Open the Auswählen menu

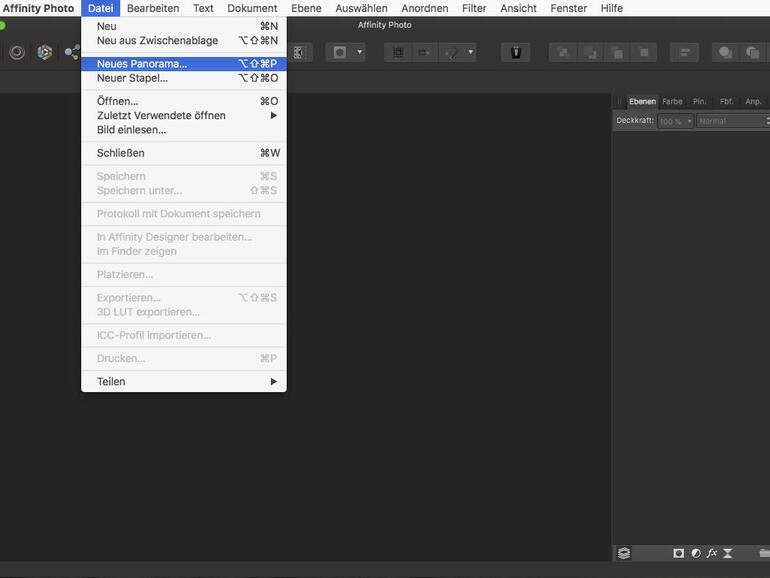(361, 8)
